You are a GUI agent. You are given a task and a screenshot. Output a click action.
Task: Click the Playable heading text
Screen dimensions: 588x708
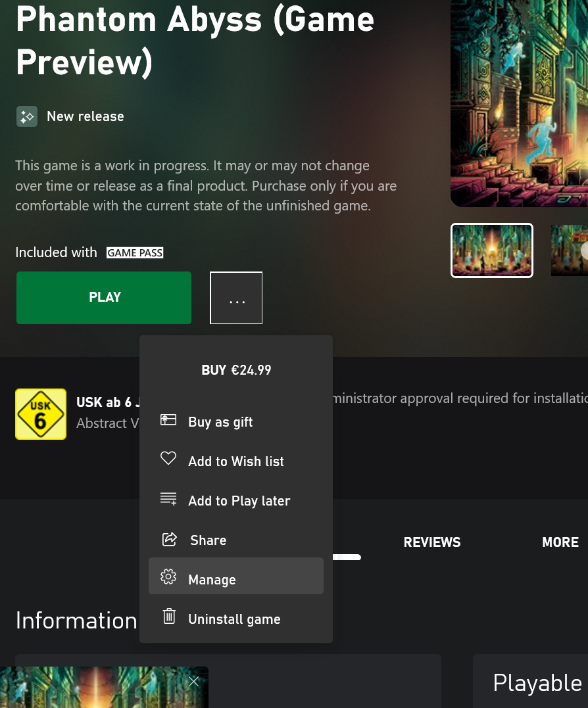[x=537, y=683]
